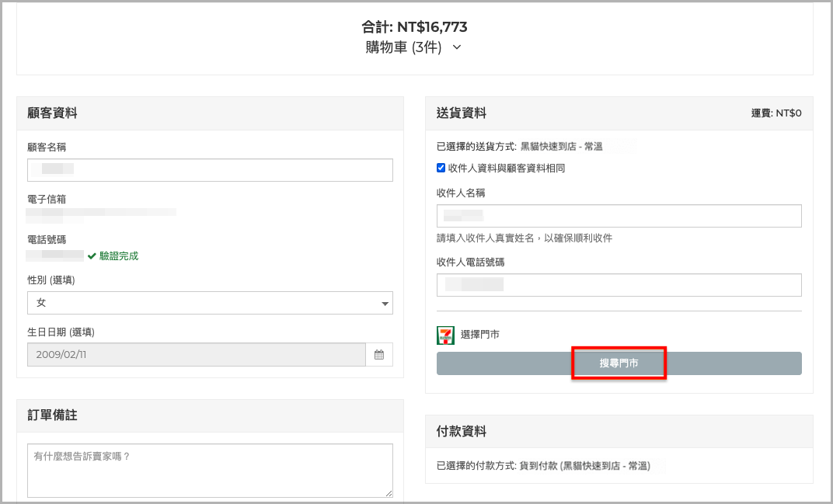Expand the 購物車 (3件) chevron
Image resolution: width=833 pixels, height=504 pixels.
(457, 47)
